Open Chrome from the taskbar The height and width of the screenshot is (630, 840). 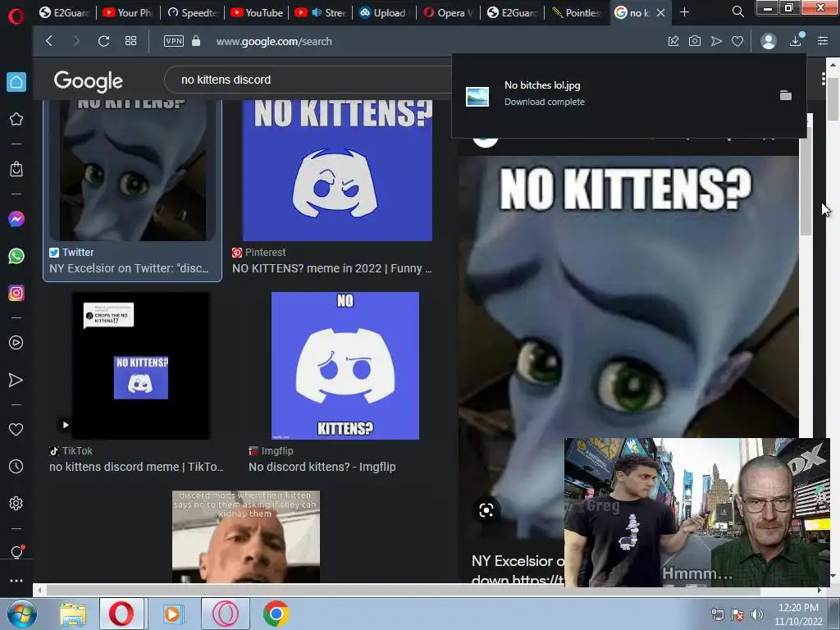tap(276, 614)
